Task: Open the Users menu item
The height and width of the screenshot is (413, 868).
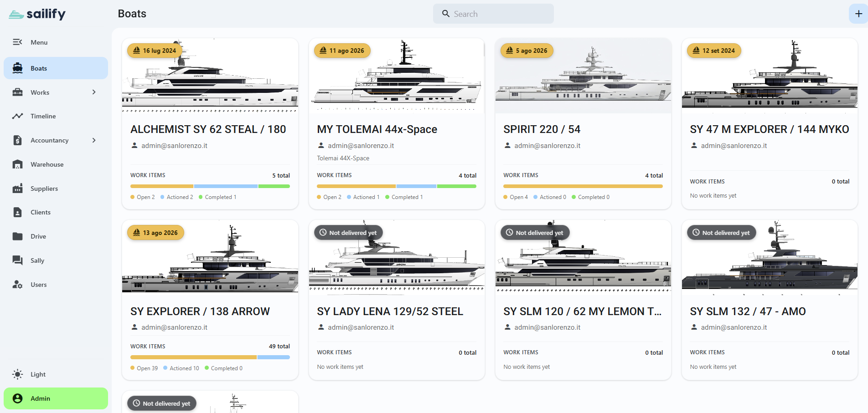Action: (x=56, y=285)
